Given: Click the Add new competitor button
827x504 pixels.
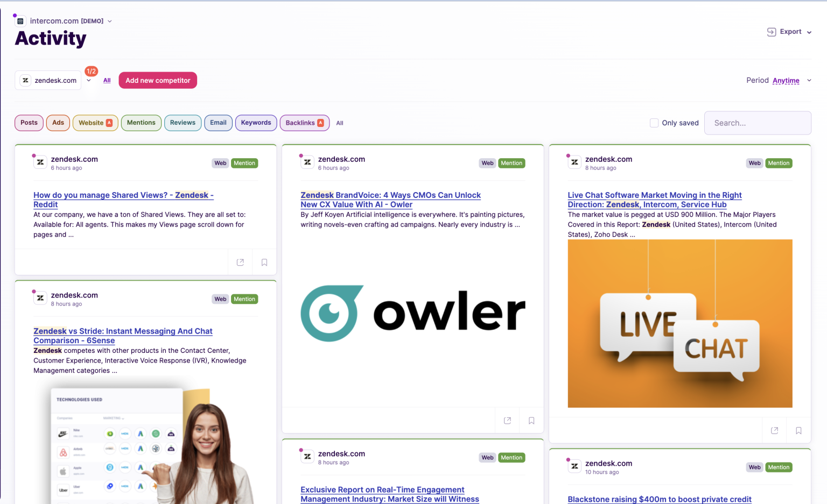Looking at the screenshot, I should 158,80.
